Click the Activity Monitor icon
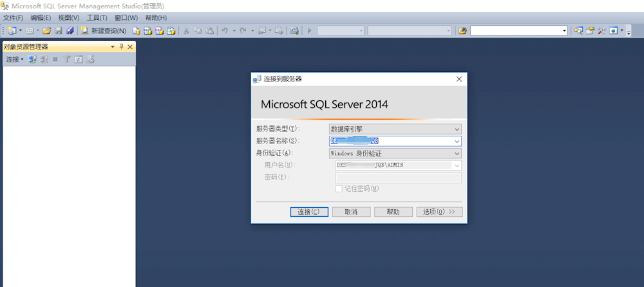 point(294,30)
